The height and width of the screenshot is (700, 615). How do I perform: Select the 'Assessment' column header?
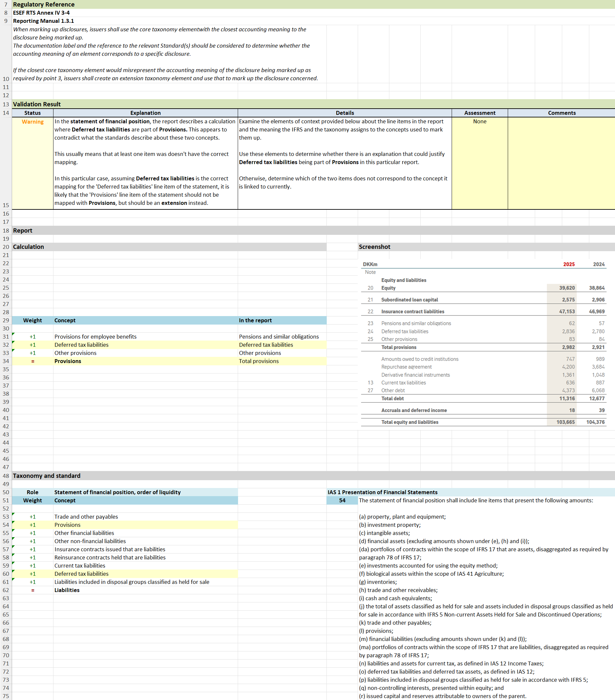[480, 113]
